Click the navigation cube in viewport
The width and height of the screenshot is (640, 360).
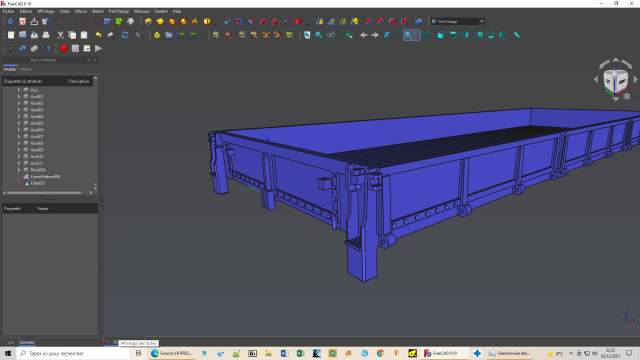tap(616, 81)
